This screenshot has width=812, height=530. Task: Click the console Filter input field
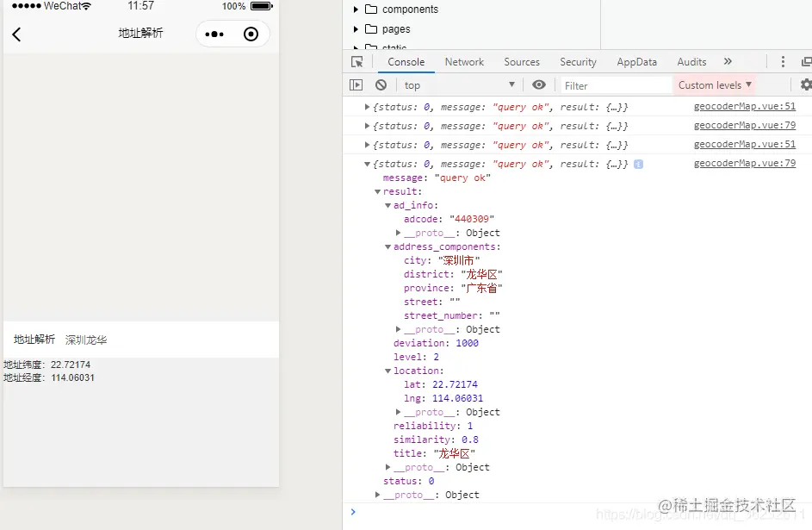[x=617, y=85]
